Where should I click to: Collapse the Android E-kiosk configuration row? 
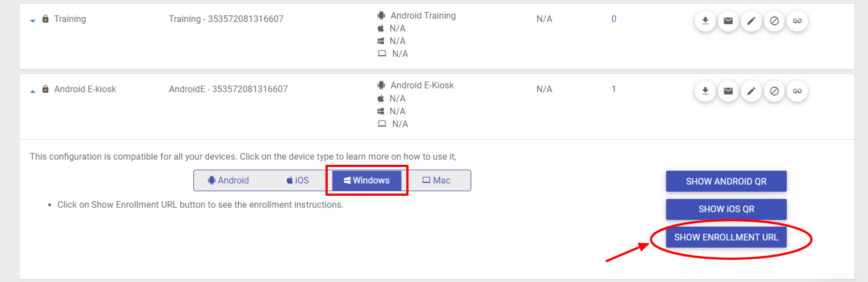pos(33,90)
